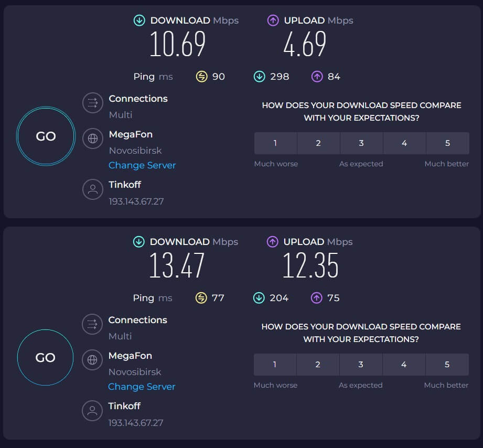Click Change Server link under the 10.69 result

click(142, 165)
